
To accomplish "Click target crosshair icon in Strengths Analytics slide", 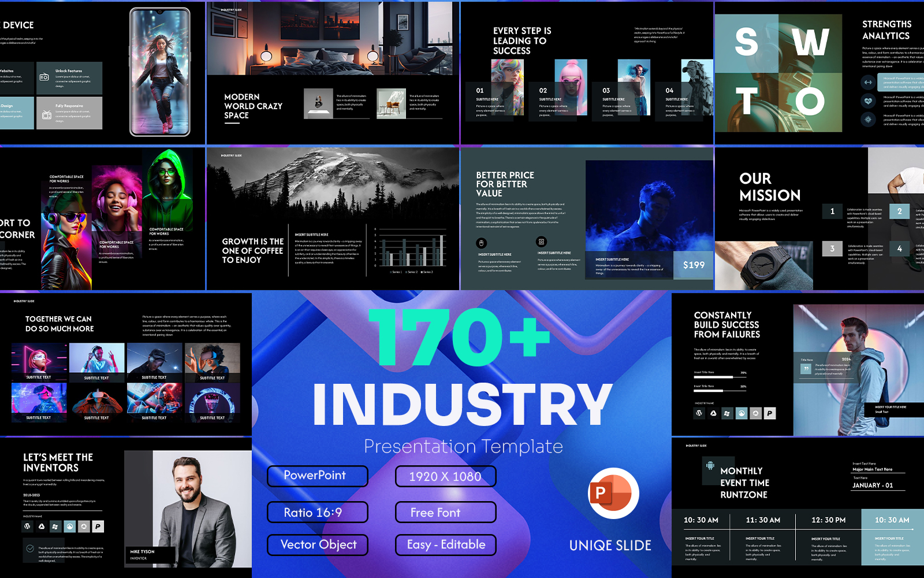I will click(868, 120).
